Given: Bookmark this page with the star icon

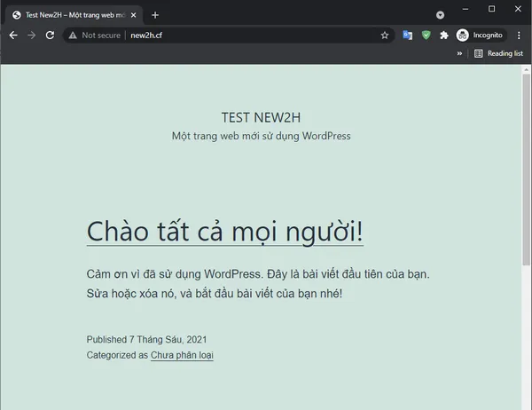Looking at the screenshot, I should tap(385, 35).
